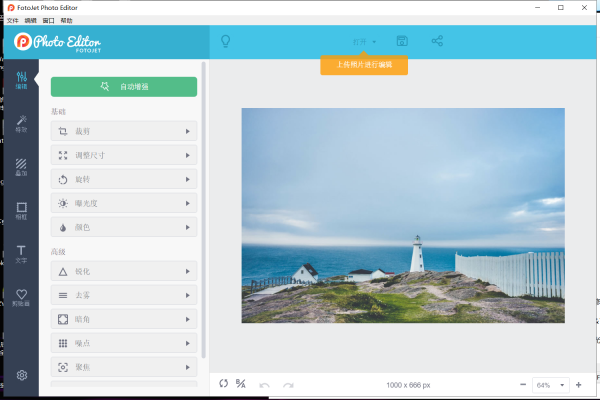Click the orange 上传照片进行编辑 tooltip
Screen dimensions: 600x400
[x=364, y=65]
